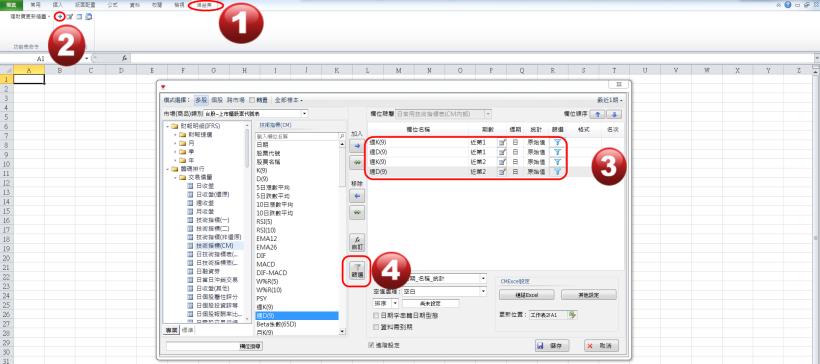Click the field list scrollbar down arrow

[x=342, y=331]
